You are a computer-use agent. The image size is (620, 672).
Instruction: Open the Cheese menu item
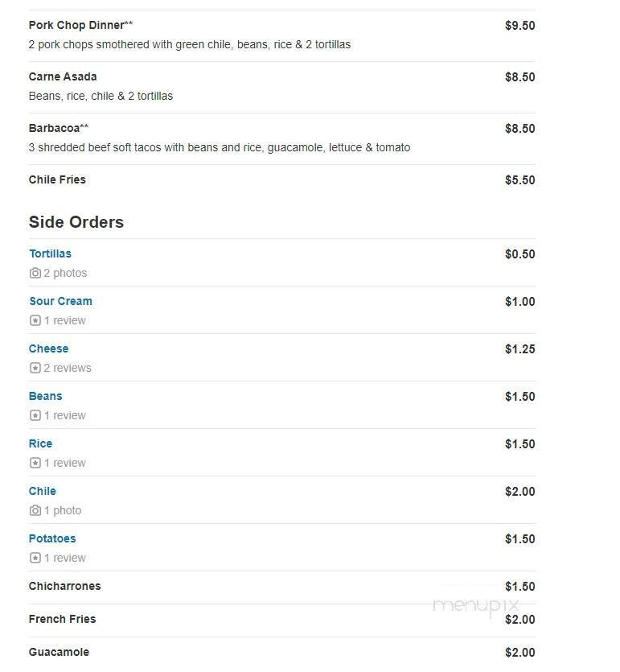48,348
